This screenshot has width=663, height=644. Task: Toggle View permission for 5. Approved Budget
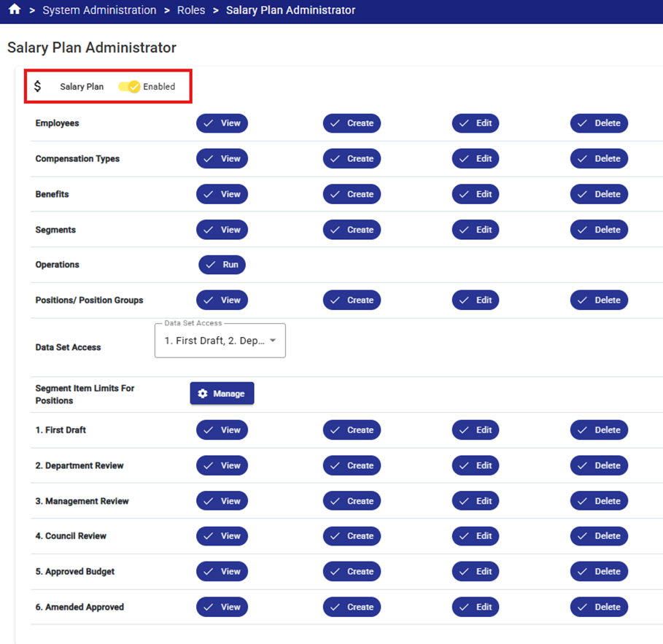point(222,571)
